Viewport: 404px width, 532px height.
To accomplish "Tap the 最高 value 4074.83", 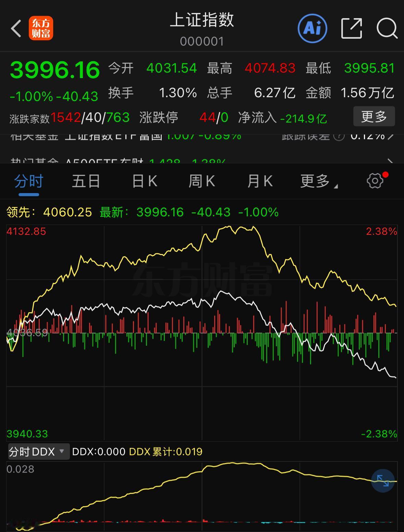I will [270, 68].
